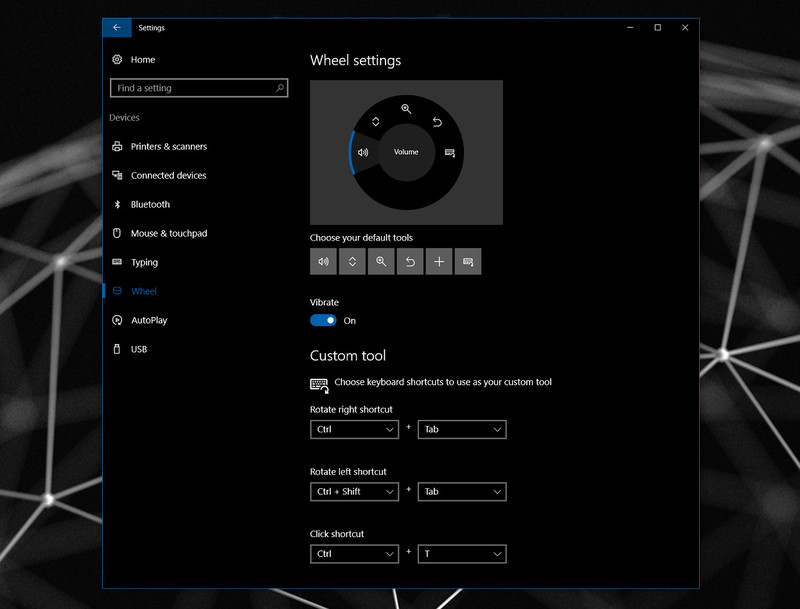
Task: Click the Zoom icon on the wheel preview
Action: click(x=404, y=109)
